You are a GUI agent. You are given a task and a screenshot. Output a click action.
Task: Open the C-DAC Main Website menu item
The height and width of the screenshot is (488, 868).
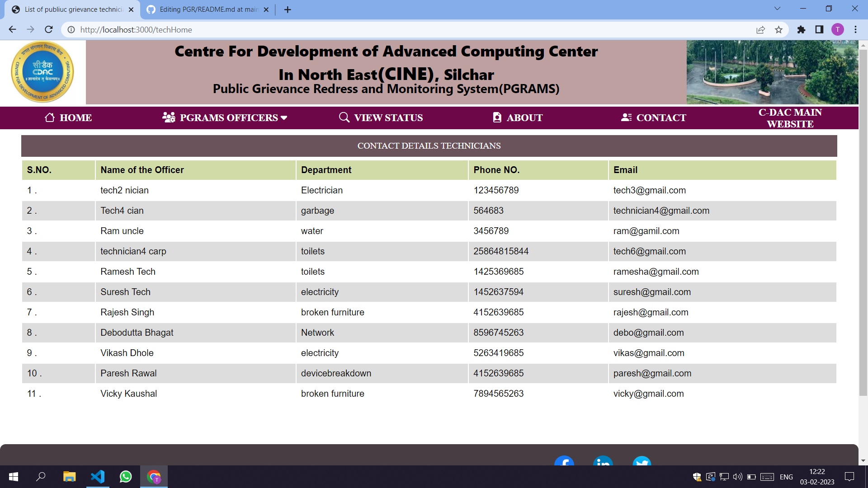[x=790, y=118]
